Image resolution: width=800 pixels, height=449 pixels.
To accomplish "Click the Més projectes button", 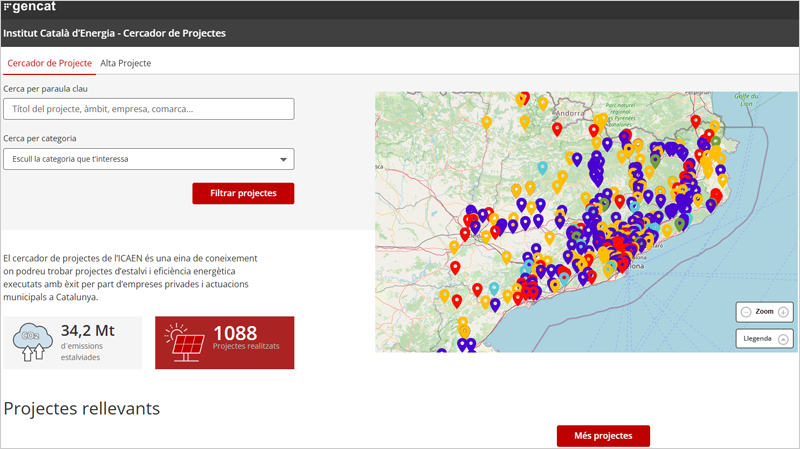I will (603, 436).
